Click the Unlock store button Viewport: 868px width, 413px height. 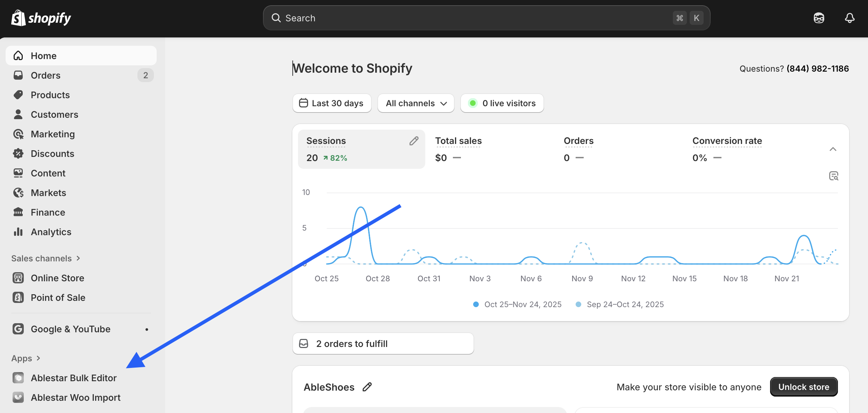coord(803,387)
